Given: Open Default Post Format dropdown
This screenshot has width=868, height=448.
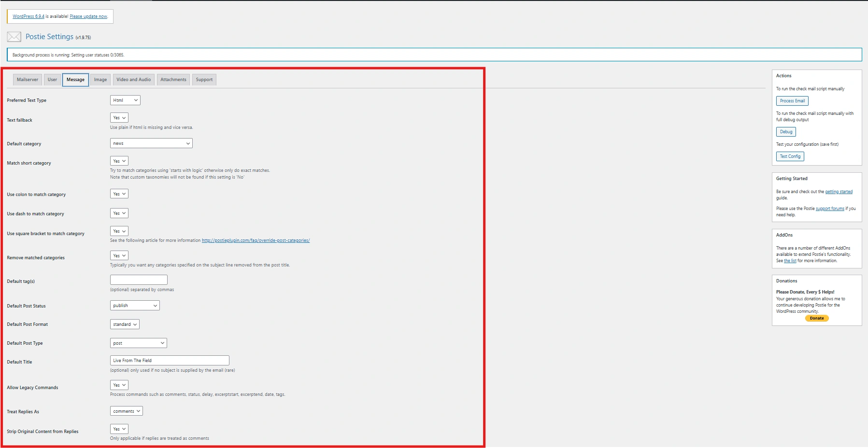Looking at the screenshot, I should (125, 324).
